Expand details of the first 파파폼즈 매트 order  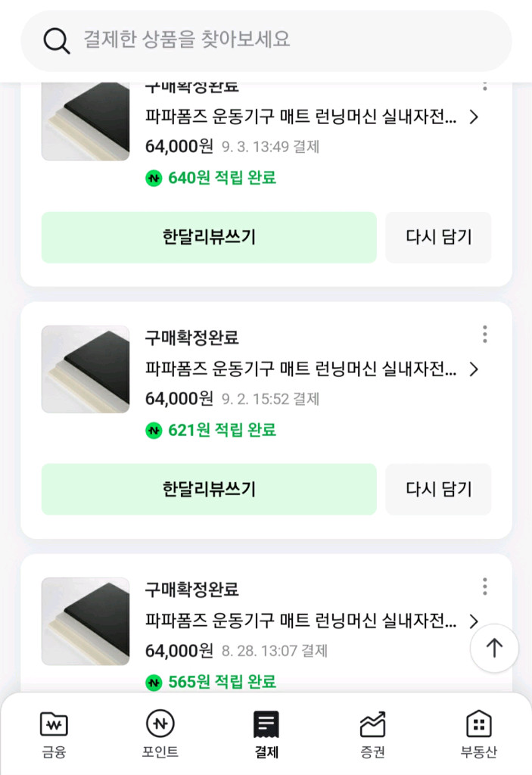click(475, 117)
